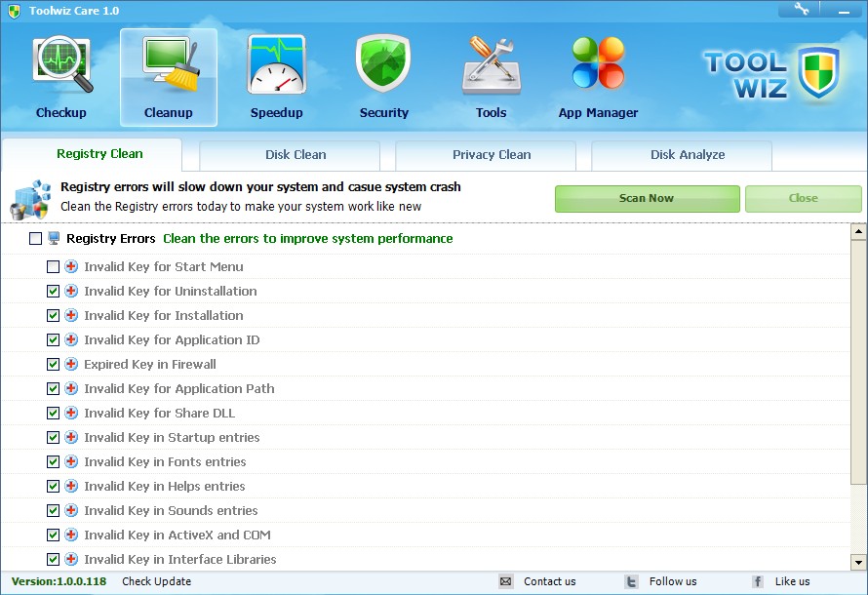This screenshot has width=868, height=595.
Task: Uncheck Invalid Key in ActiveX and COM
Action: coord(53,535)
